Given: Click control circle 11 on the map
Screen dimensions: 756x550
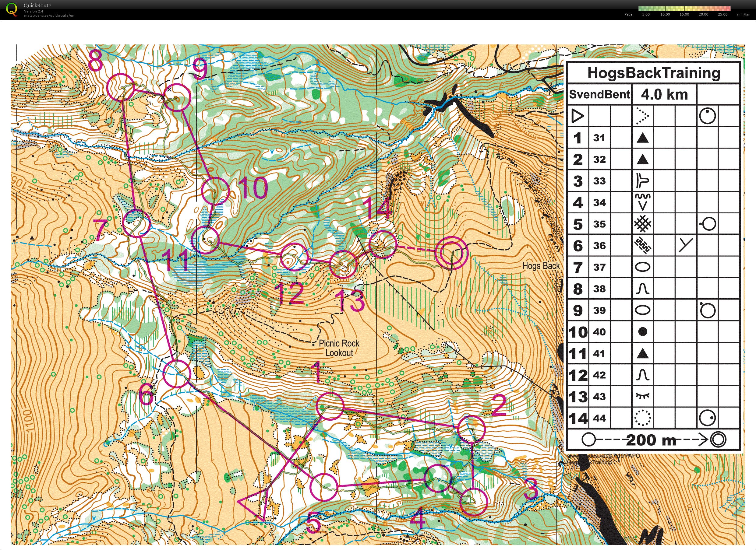Looking at the screenshot, I should click(205, 240).
